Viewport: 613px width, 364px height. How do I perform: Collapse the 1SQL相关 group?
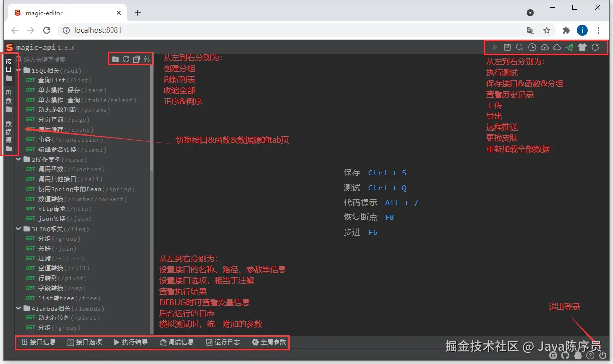pos(19,70)
